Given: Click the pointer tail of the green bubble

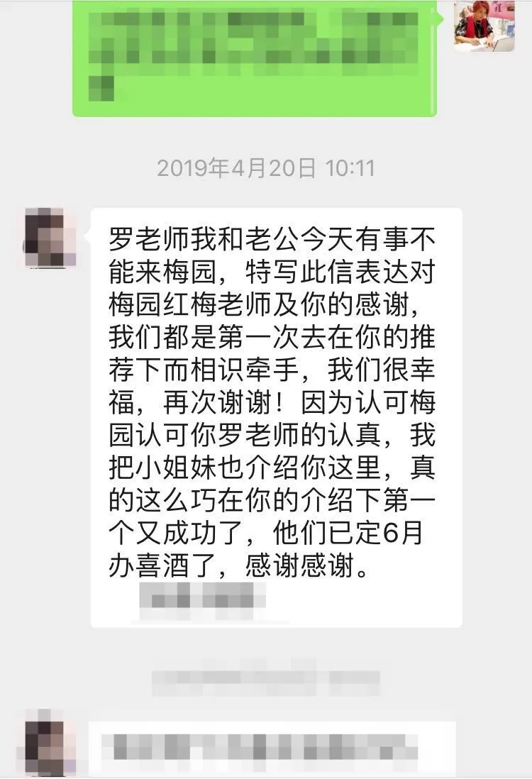Looking at the screenshot, I should click(440, 19).
